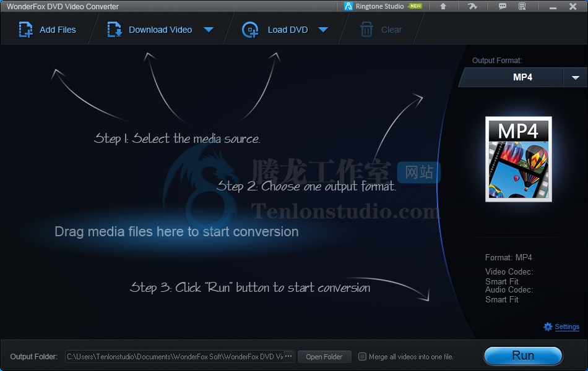
Task: Click Load DVD disc icon
Action: click(250, 30)
